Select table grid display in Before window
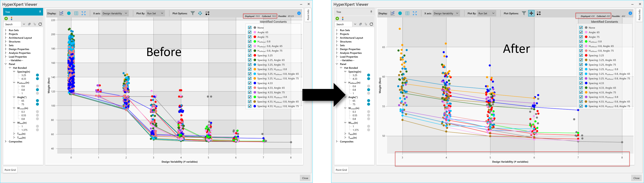 coord(76,13)
